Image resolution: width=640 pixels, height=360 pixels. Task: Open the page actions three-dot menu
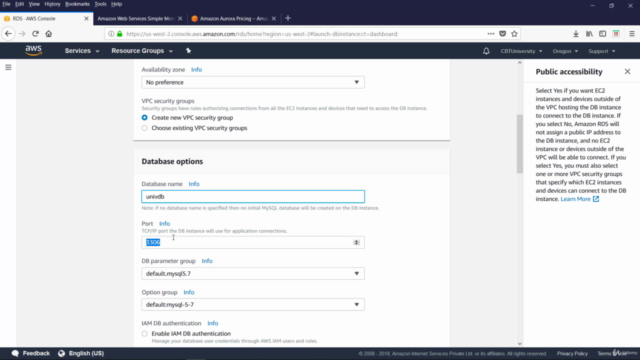click(x=491, y=34)
